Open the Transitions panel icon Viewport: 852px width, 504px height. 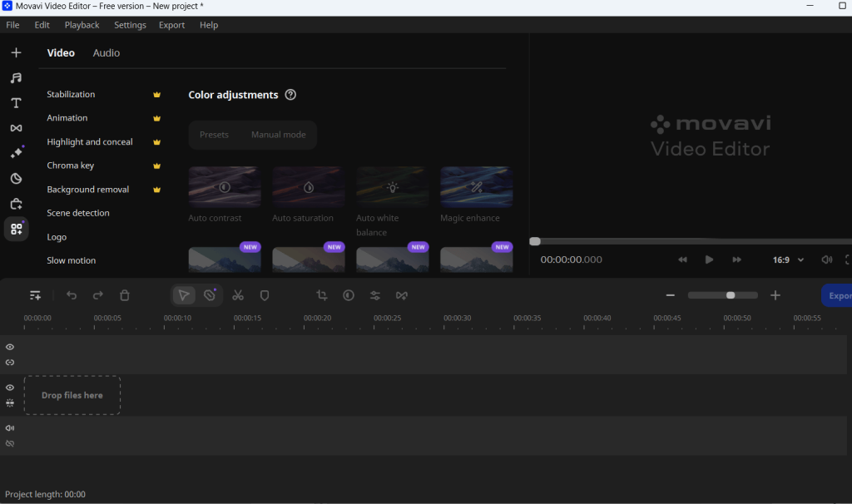17,128
